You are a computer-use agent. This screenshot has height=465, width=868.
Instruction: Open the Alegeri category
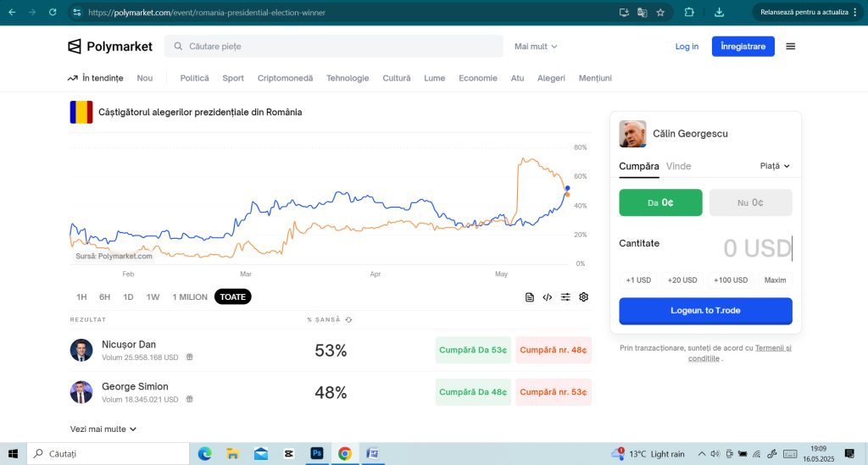551,78
